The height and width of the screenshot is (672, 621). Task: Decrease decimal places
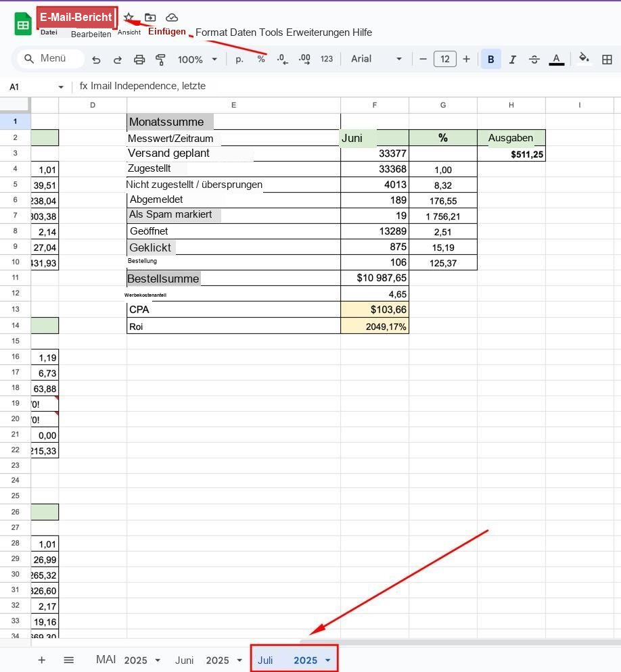click(282, 59)
